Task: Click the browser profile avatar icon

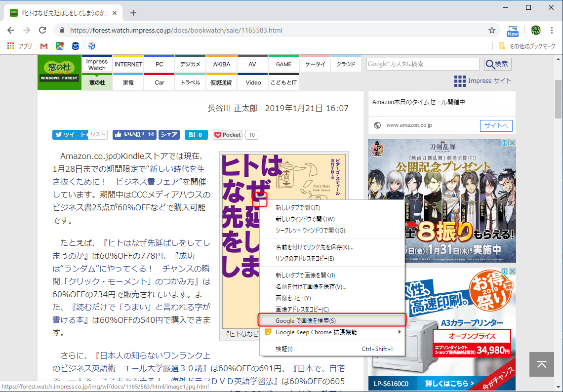Action: [x=535, y=30]
